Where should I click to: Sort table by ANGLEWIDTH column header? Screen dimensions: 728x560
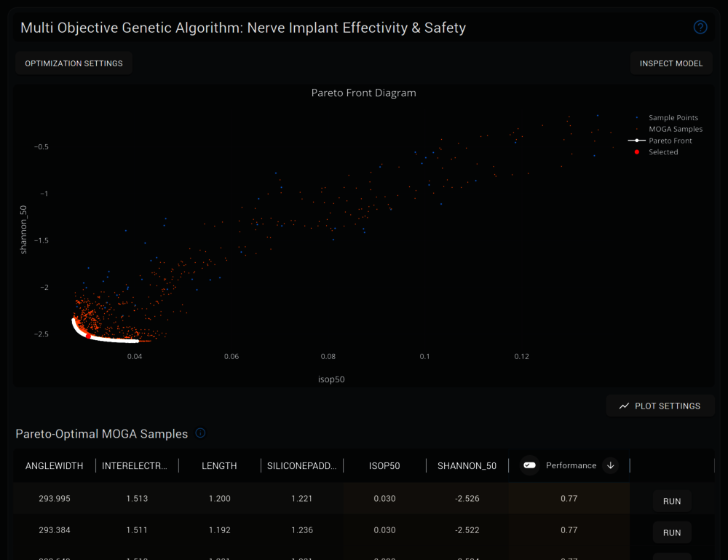click(x=55, y=466)
